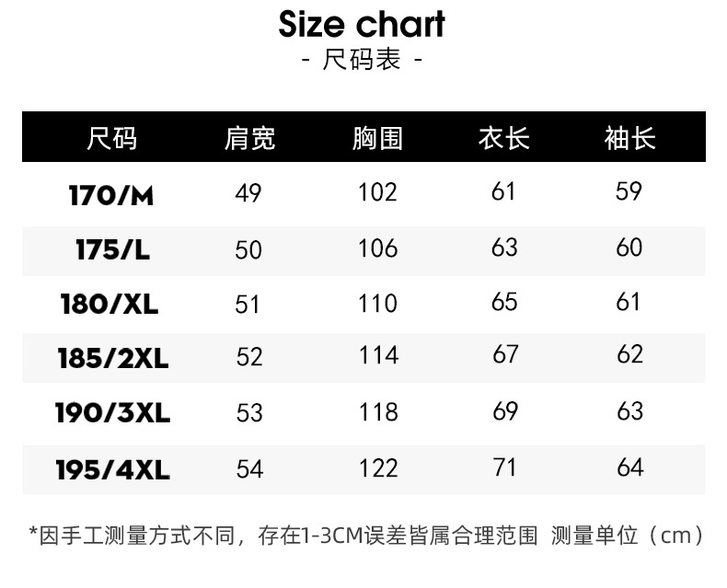Click the 衣长 value 65 for 180/XL

click(504, 302)
